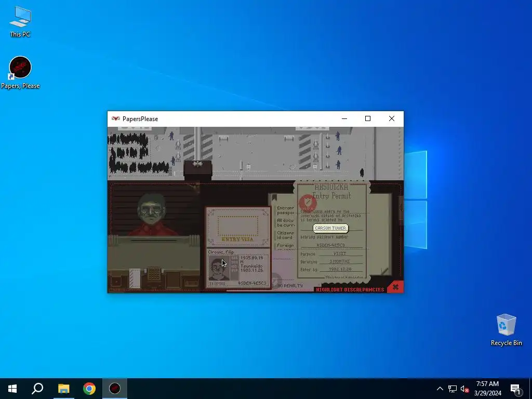Select the highlighted name CARSON TUWER on entry permit
Viewport: 532px width, 399px height.
(330, 228)
